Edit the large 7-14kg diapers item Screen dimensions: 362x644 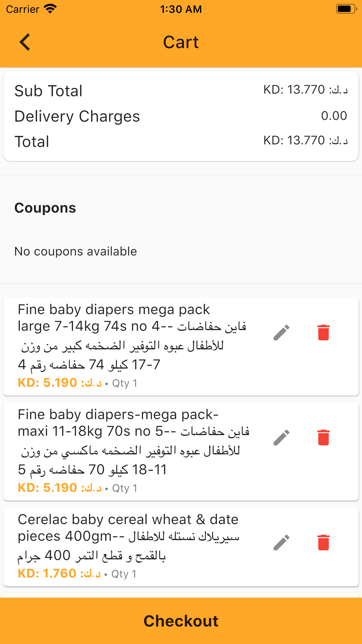pos(282,332)
